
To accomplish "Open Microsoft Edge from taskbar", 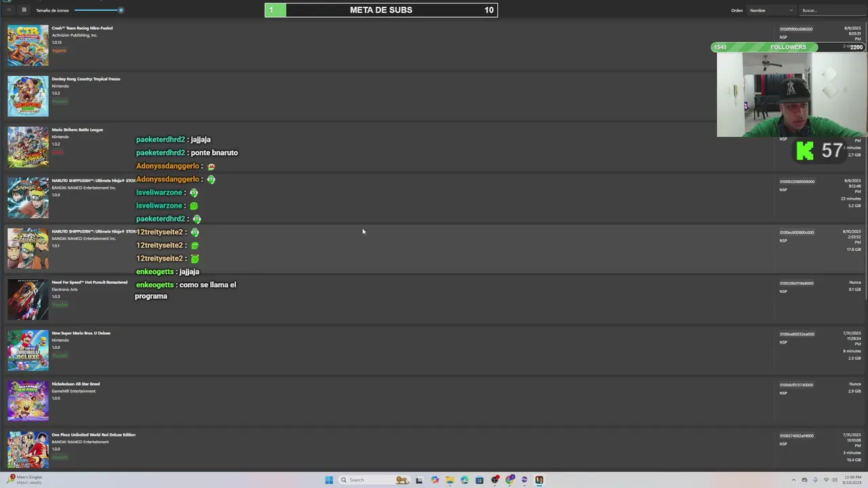I will point(465,480).
